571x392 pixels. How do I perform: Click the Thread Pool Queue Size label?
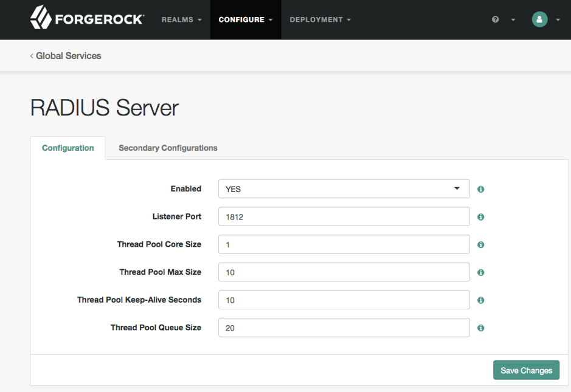click(156, 328)
